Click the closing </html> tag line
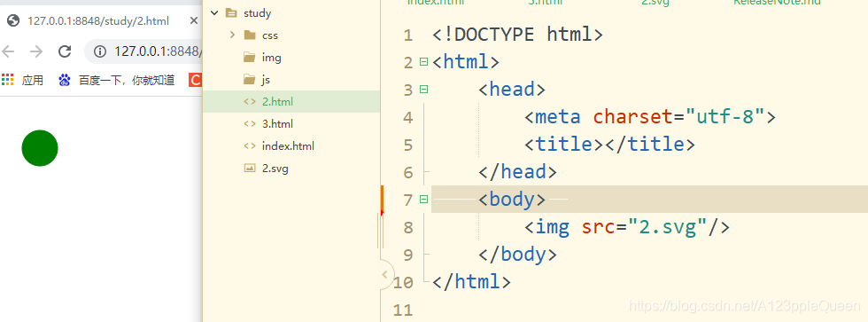The width and height of the screenshot is (868, 322). click(471, 282)
